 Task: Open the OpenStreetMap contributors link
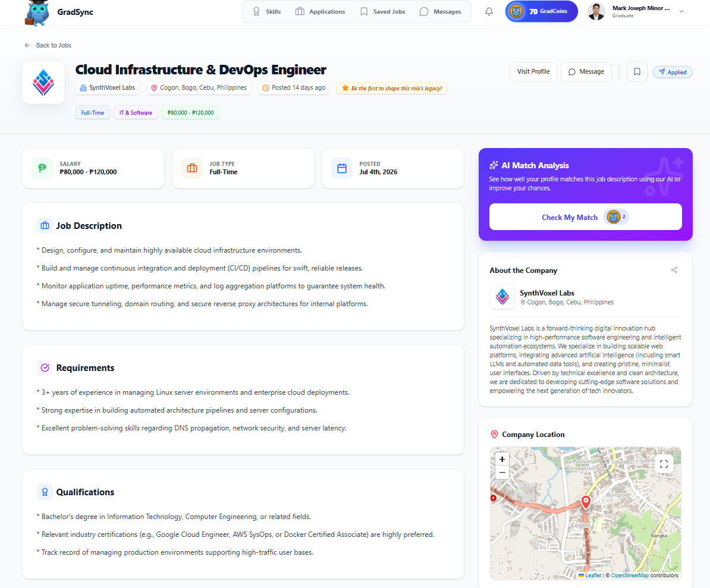(x=630, y=576)
